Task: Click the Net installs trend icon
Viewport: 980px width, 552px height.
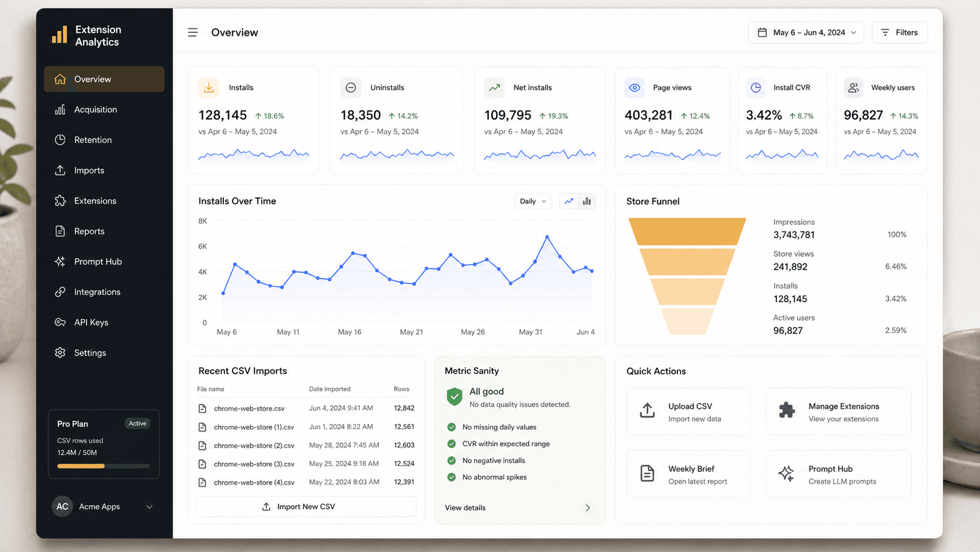Action: (x=495, y=87)
